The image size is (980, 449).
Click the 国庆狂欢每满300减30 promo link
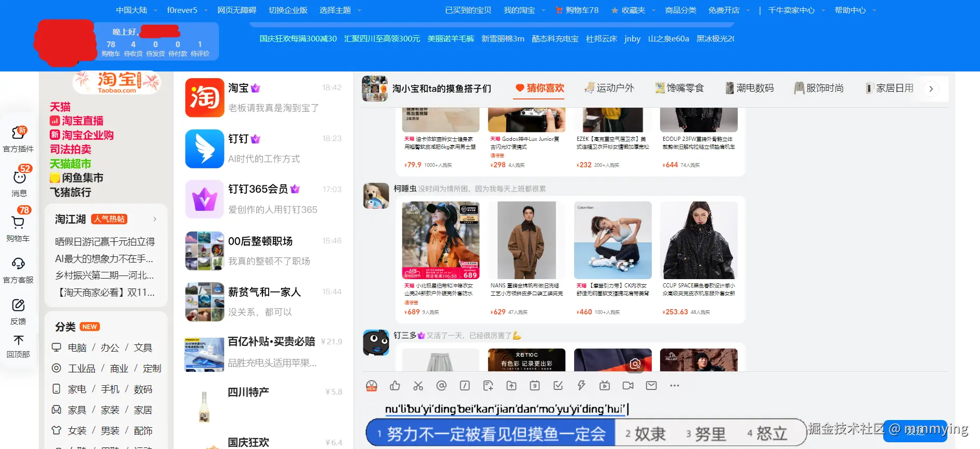click(298, 38)
